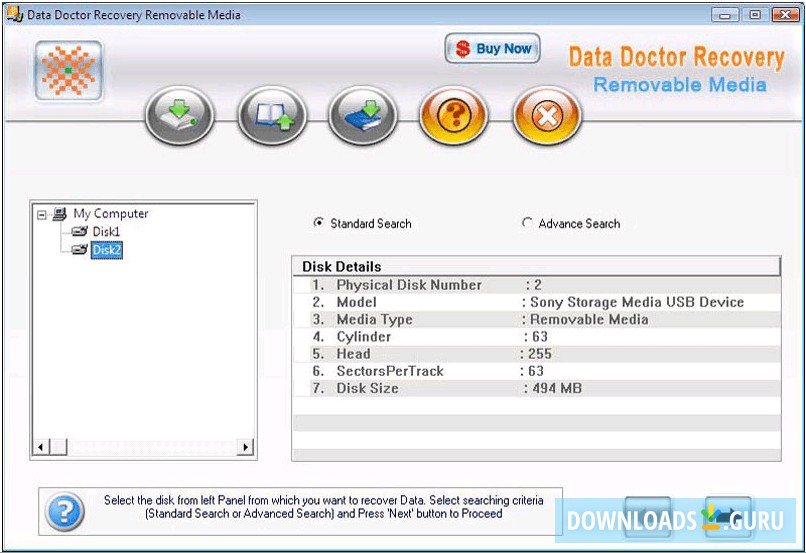Click the blue book save log toolbar icon
806x553 pixels.
pos(362,115)
